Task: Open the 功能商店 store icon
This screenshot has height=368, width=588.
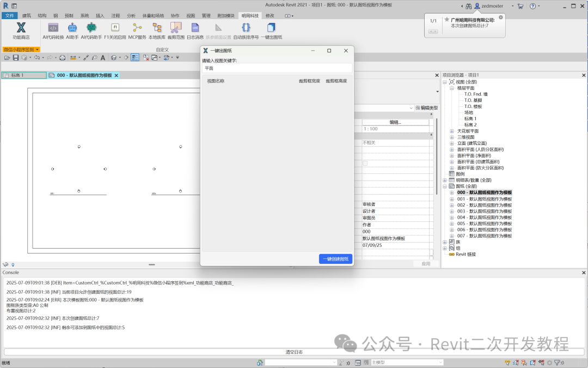Action: [x=21, y=31]
